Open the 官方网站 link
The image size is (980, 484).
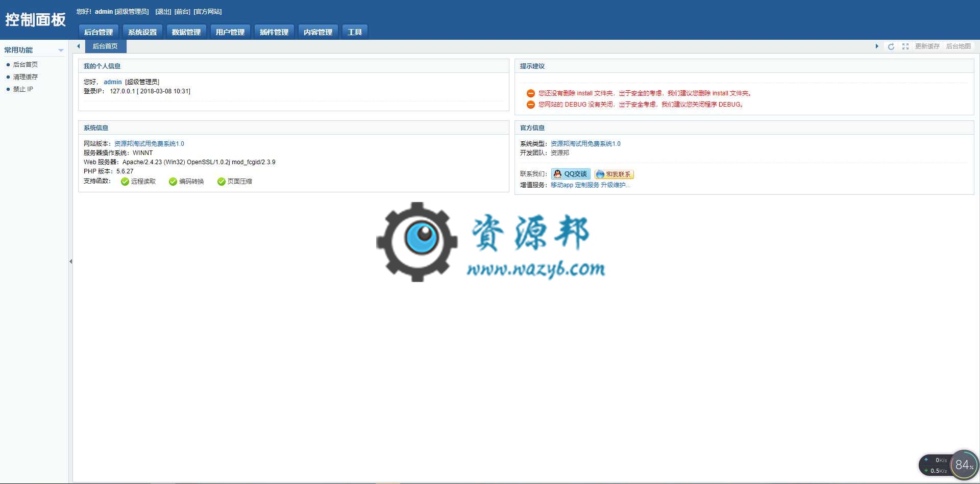(x=208, y=11)
